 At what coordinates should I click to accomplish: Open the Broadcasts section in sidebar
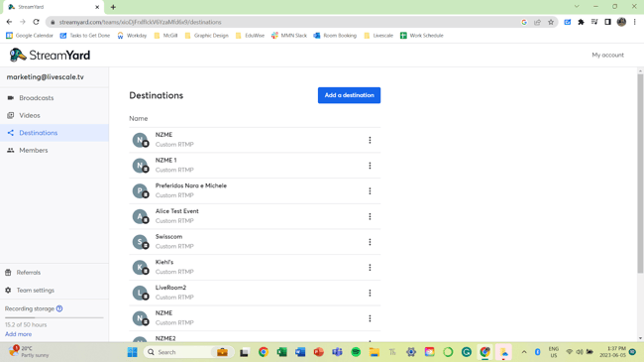tap(54, 98)
